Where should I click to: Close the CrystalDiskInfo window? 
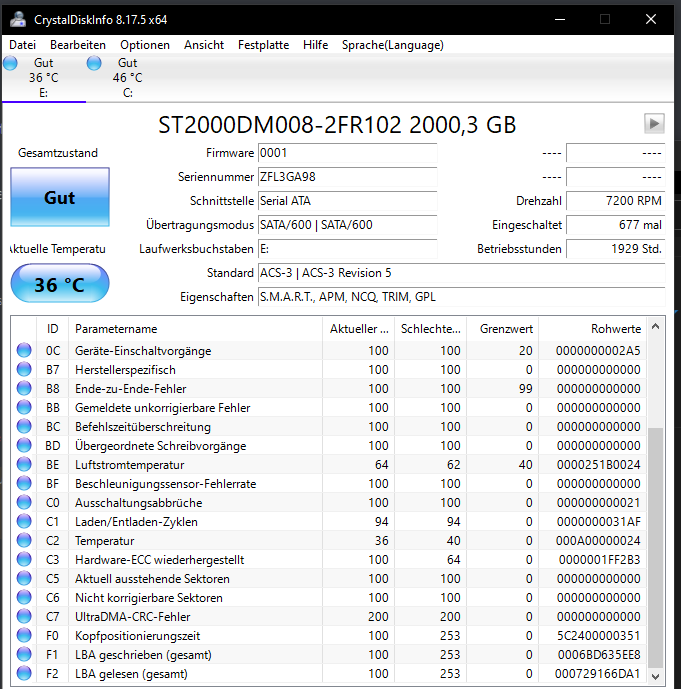651,19
